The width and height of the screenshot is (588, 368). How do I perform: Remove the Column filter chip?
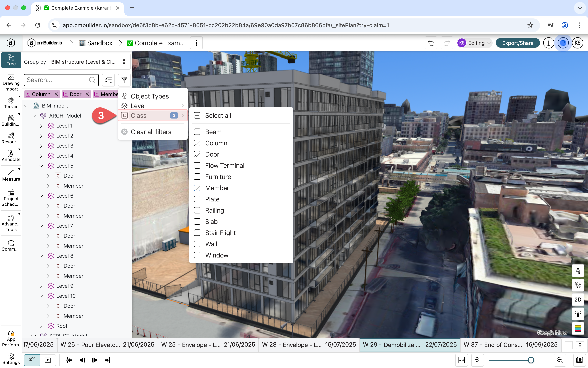(x=56, y=94)
